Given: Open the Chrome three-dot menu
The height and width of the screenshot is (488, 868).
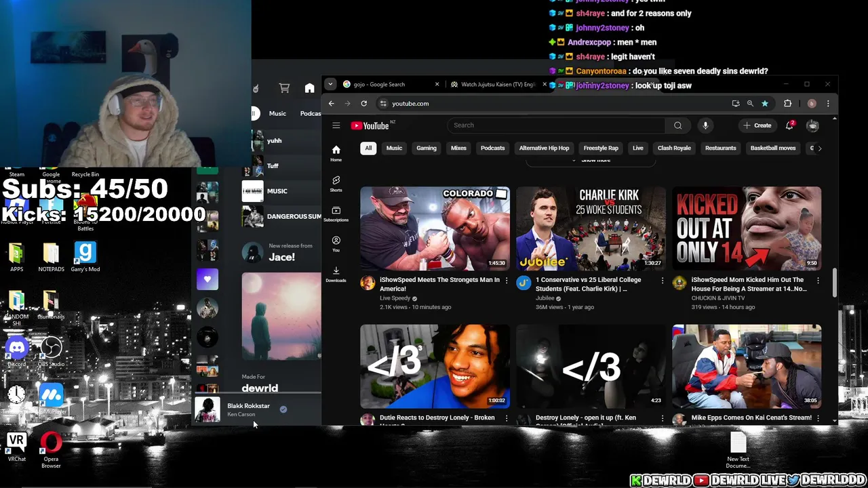Looking at the screenshot, I should tap(829, 104).
